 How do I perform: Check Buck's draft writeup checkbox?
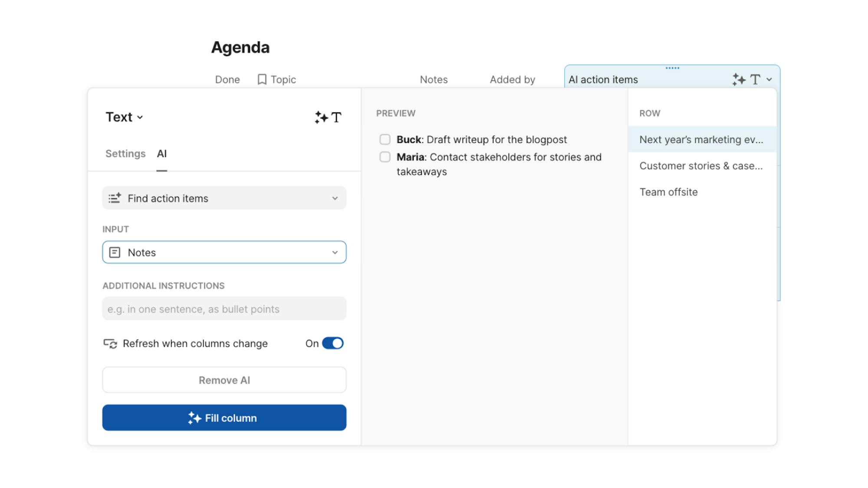coord(385,139)
